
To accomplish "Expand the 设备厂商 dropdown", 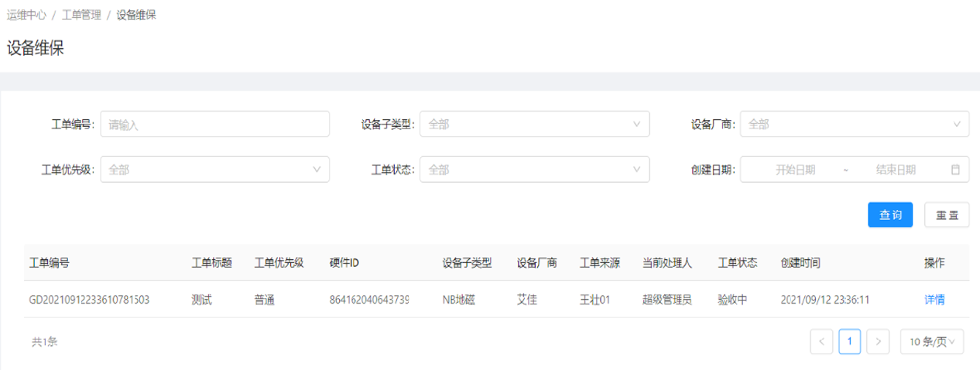I will pyautogui.click(x=854, y=124).
